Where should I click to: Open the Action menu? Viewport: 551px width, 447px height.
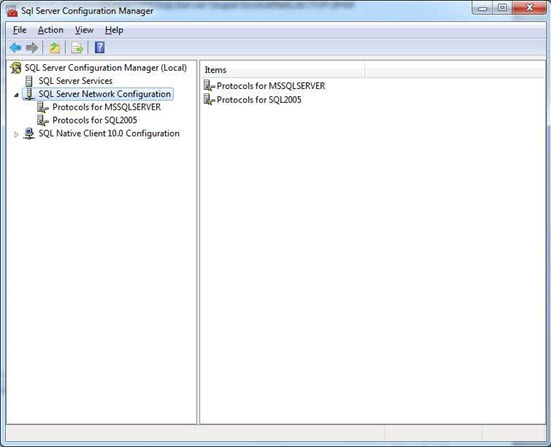pyautogui.click(x=51, y=30)
